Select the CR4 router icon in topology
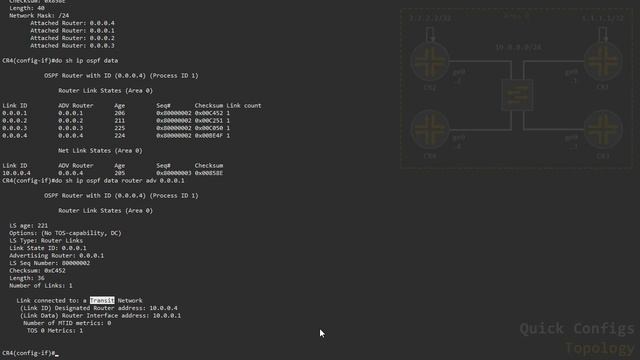The width and height of the screenshot is (640, 360). click(430, 129)
